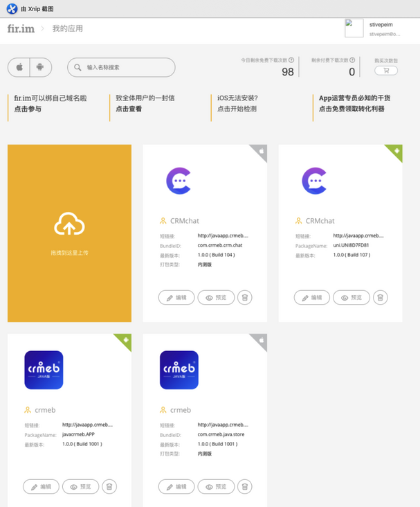Open the CRMchat Android app title

coord(320,221)
